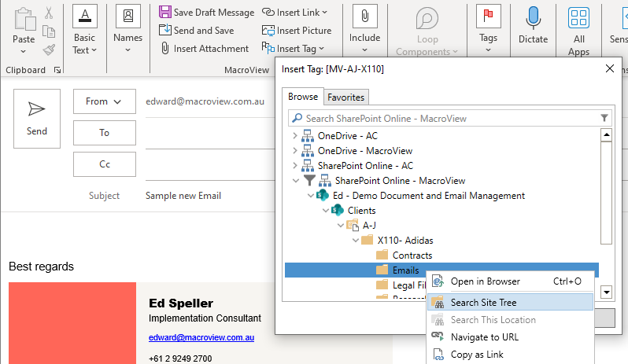Switch to the Favorites tab
Viewport: 628px width, 364px height.
(x=346, y=97)
